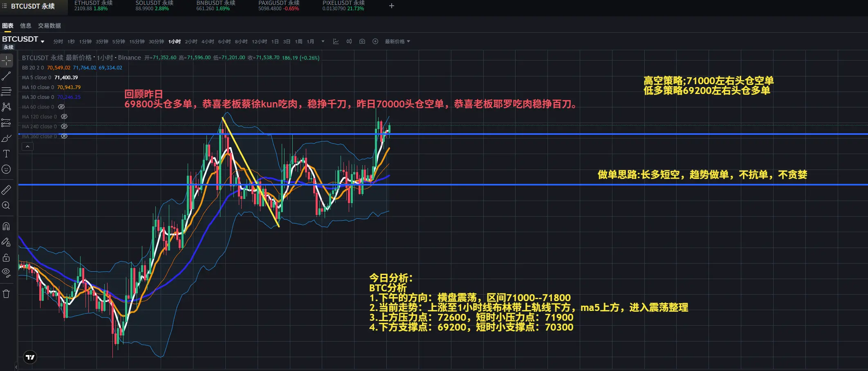
Task: Collapse the drawing toolbar side arrow
Action: pyautogui.click(x=16, y=367)
